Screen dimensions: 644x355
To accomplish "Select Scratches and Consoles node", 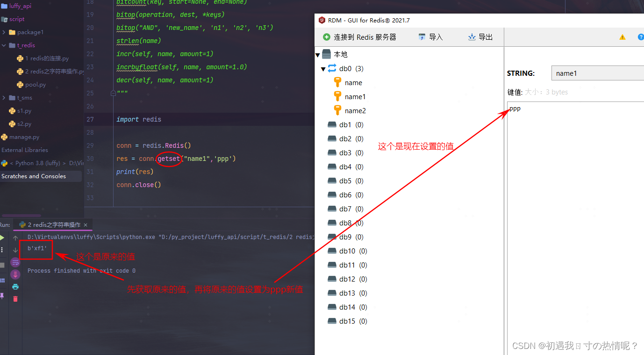I will [34, 176].
